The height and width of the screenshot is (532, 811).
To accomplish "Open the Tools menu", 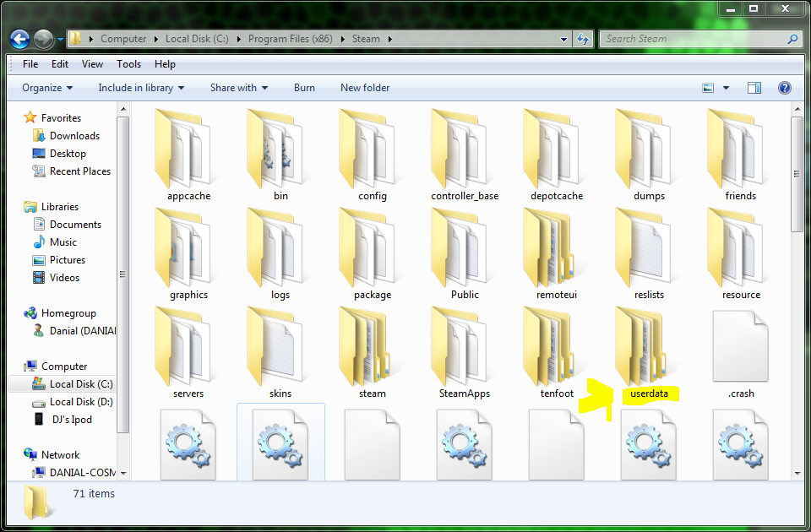I will (128, 64).
